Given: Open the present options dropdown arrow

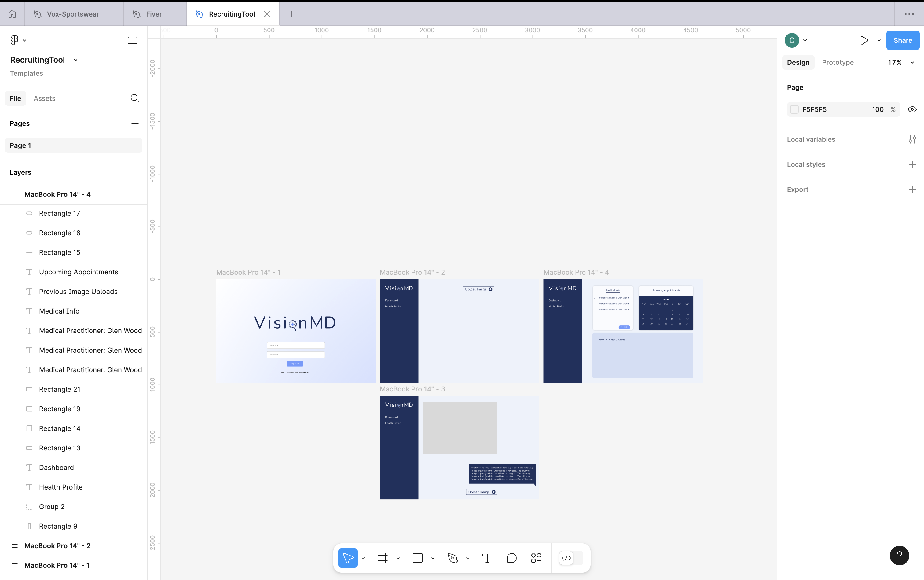Looking at the screenshot, I should click(879, 40).
